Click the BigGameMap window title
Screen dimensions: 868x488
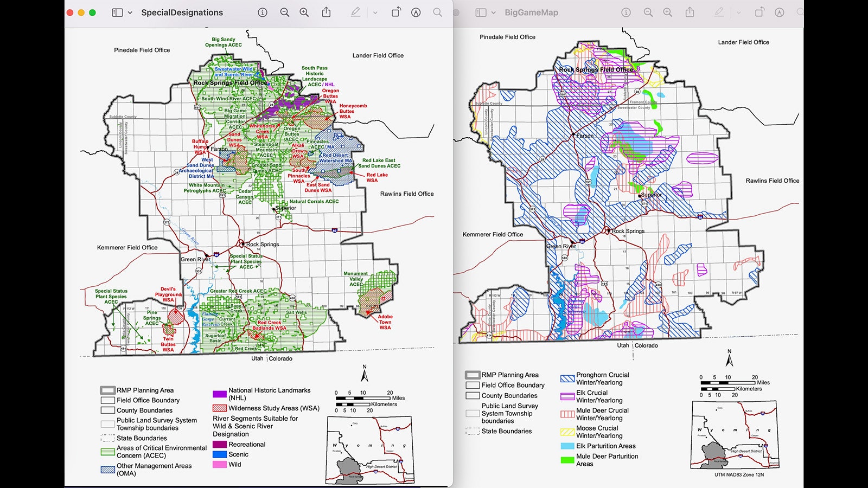pyautogui.click(x=531, y=12)
